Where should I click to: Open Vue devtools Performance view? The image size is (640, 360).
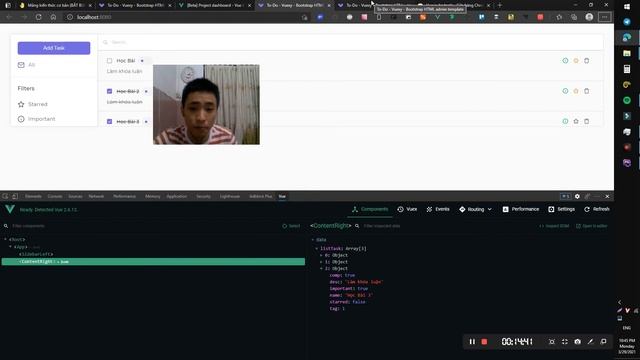pyautogui.click(x=521, y=209)
